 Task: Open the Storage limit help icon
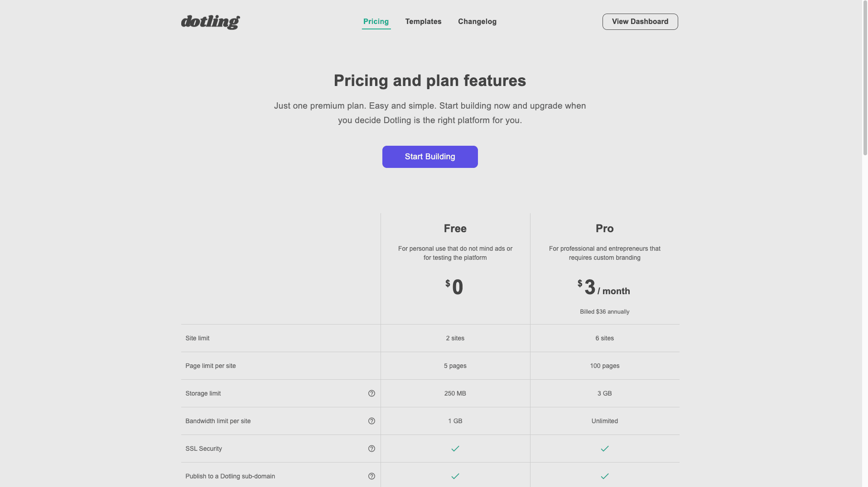click(x=371, y=393)
